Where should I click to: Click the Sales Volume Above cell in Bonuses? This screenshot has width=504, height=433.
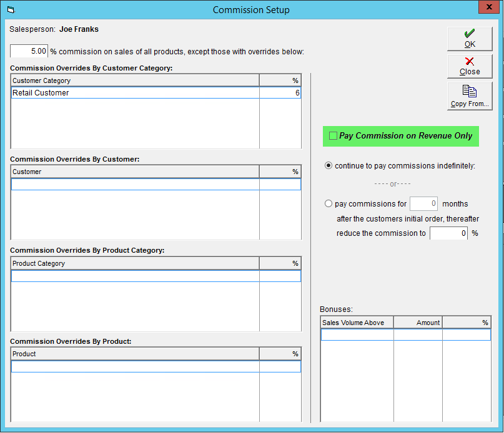[357, 334]
